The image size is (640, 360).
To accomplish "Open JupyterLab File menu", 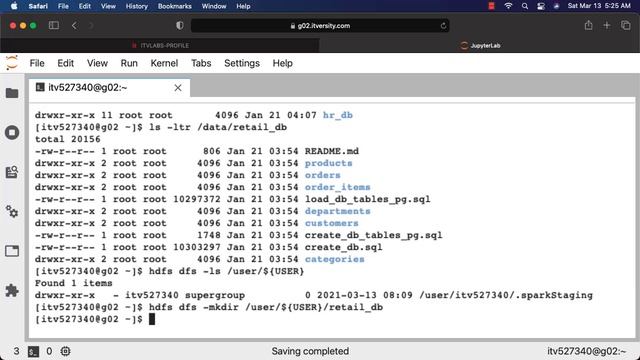I will [37, 63].
